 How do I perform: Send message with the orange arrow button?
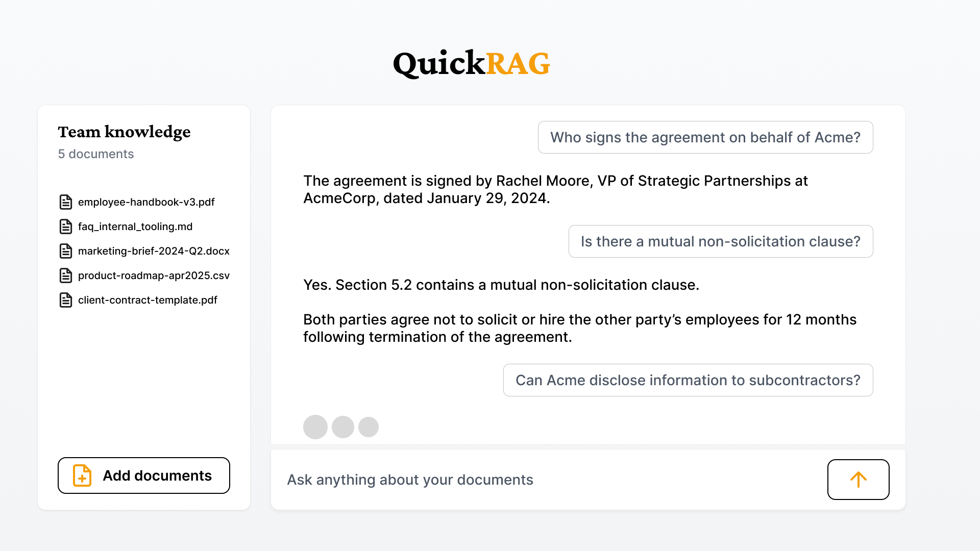(858, 480)
